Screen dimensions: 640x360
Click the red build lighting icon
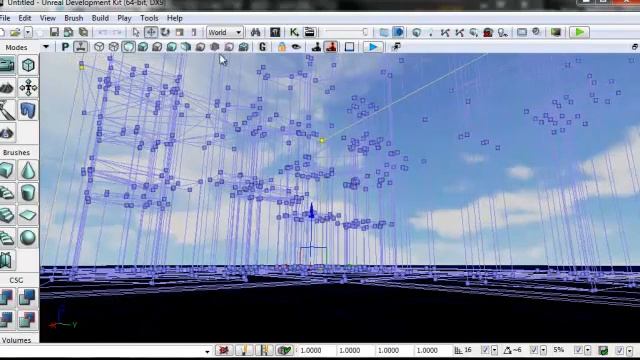coord(488,32)
